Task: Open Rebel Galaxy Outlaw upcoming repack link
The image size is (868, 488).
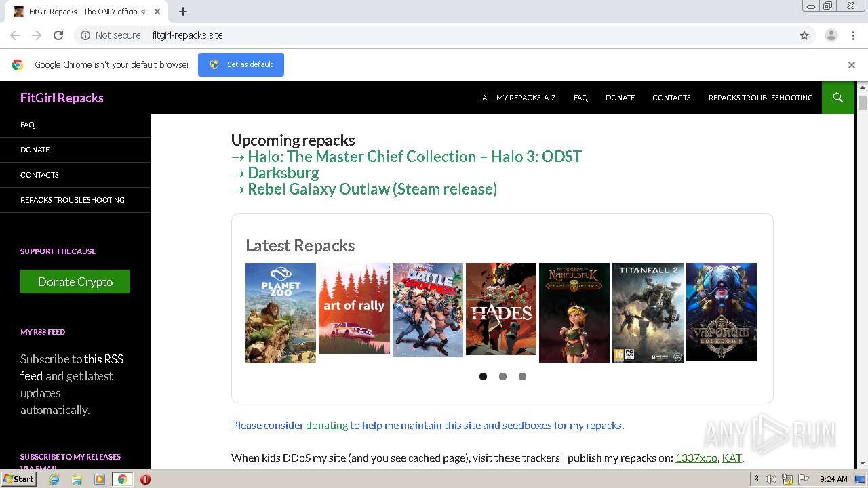Action: (x=372, y=189)
